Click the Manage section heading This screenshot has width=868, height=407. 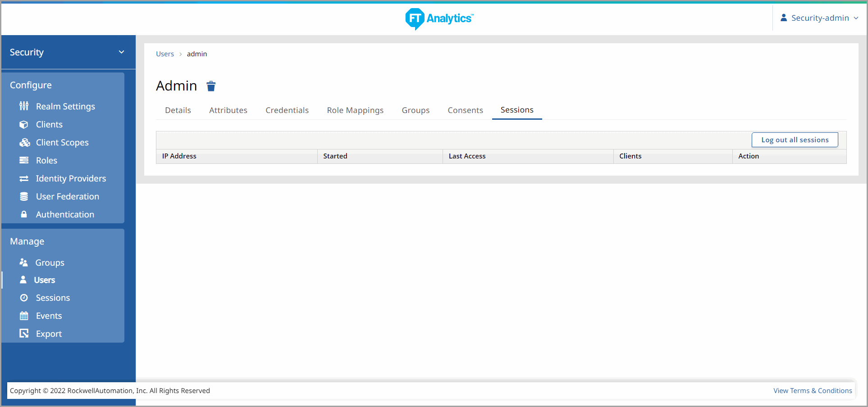(27, 241)
